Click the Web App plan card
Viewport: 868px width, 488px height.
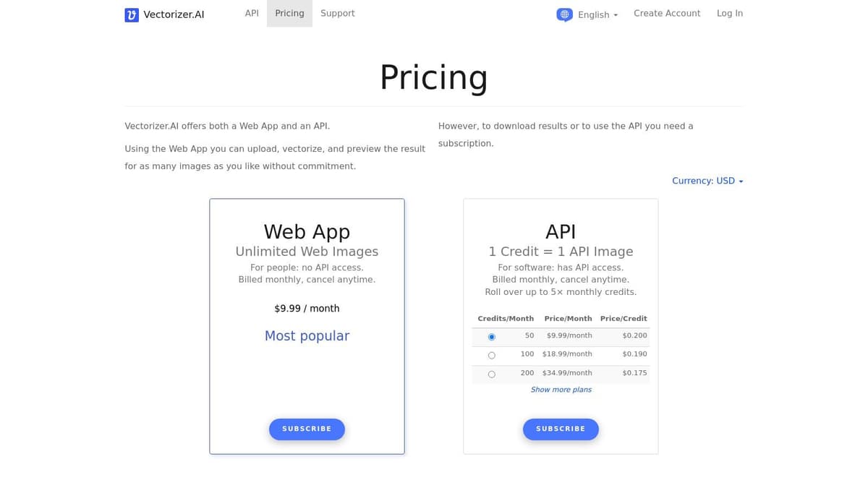[307, 376]
